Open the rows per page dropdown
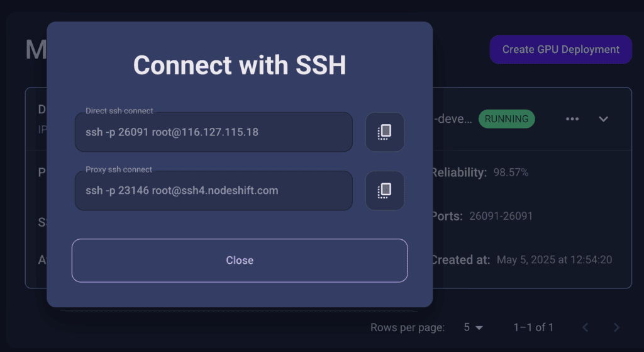 [473, 327]
